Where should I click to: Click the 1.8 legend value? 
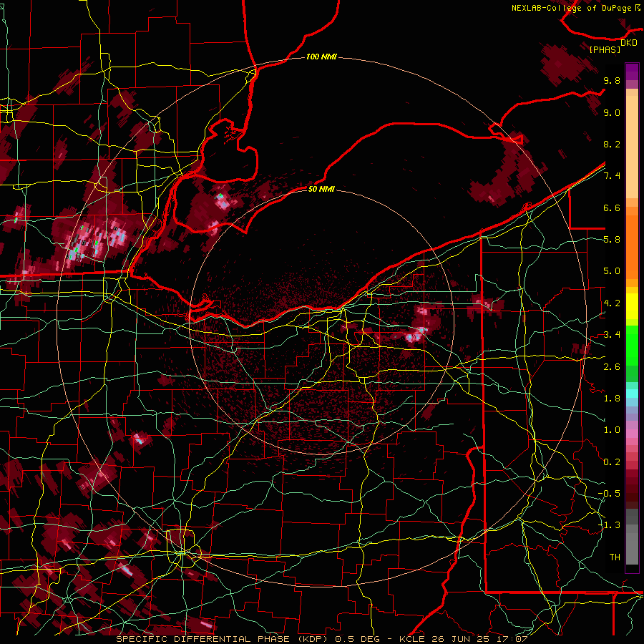tap(612, 399)
